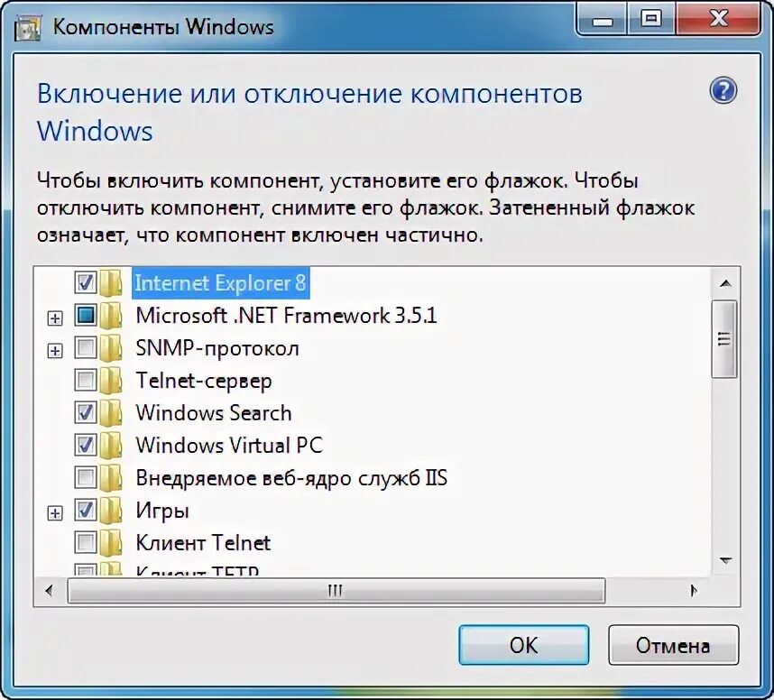Expand the SNMP-протокол tree node
Screen dimensions: 774x700
click(x=55, y=351)
